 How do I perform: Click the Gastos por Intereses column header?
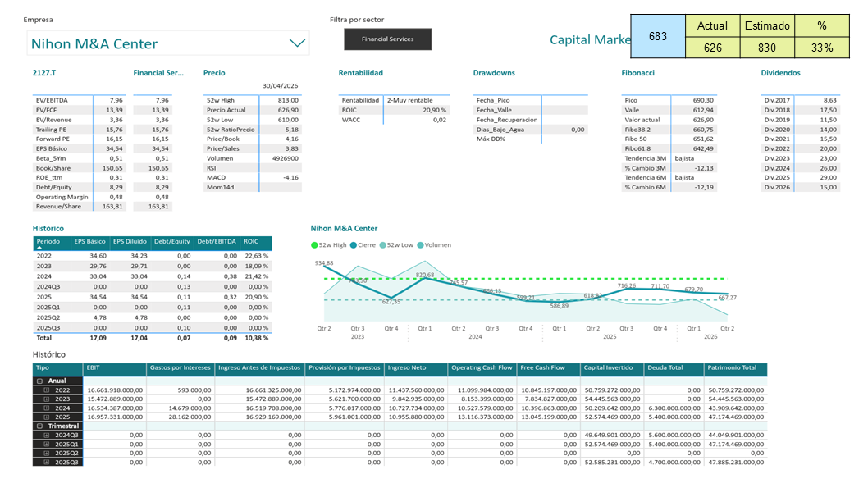(180, 368)
